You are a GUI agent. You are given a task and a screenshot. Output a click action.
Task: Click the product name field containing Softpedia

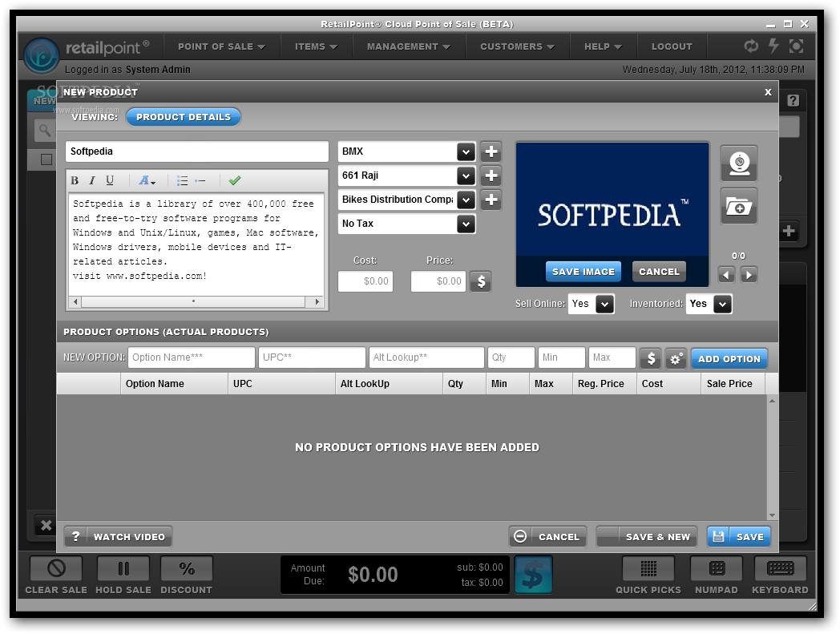click(197, 151)
